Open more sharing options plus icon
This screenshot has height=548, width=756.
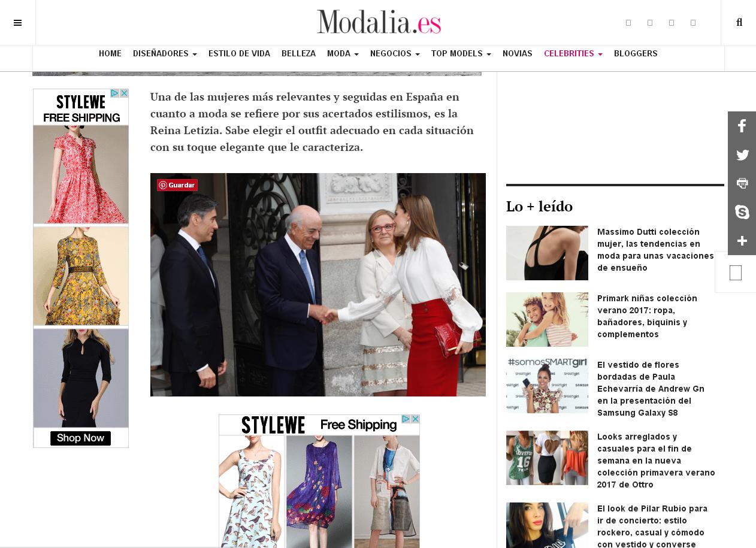(x=742, y=241)
